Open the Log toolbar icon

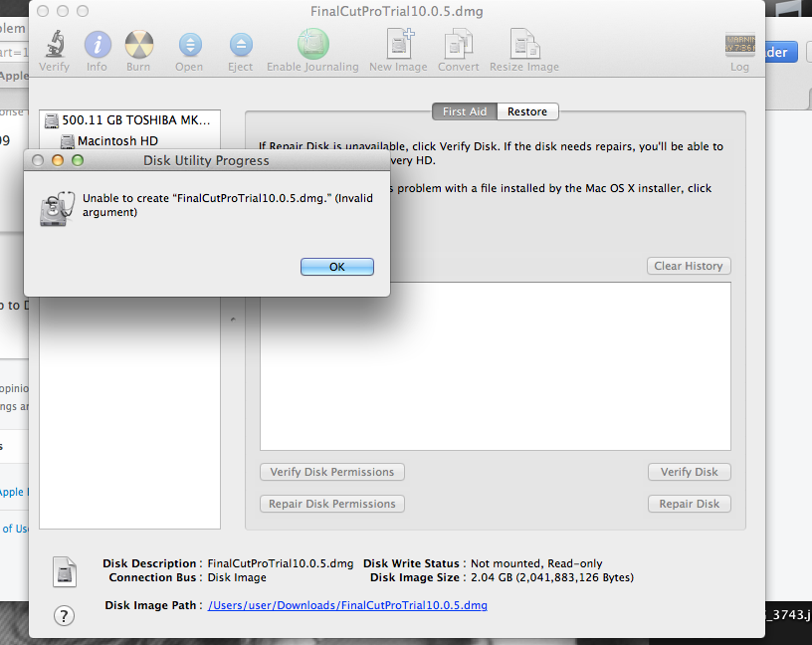739,44
